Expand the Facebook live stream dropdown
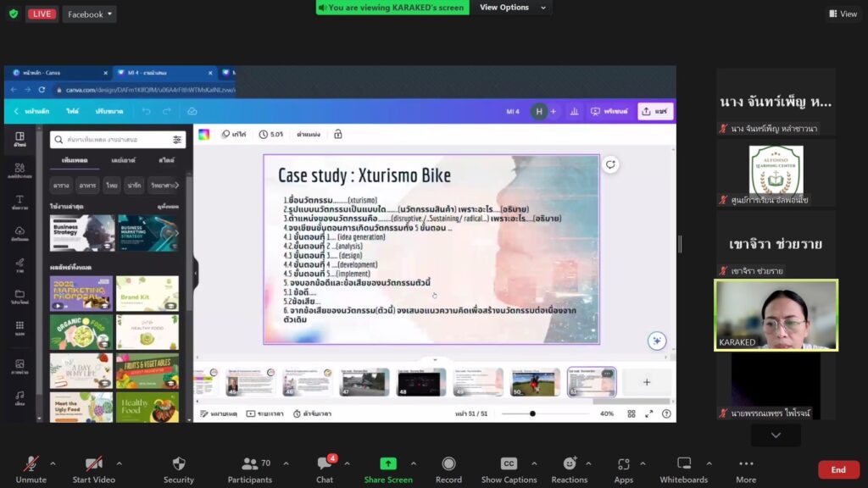The height and width of the screenshot is (488, 868). coord(89,14)
